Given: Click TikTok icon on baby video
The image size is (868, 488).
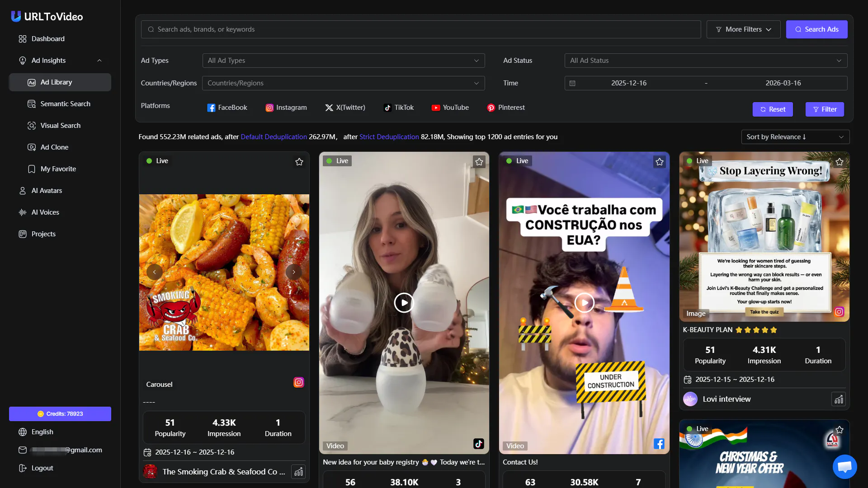Looking at the screenshot, I should (479, 444).
